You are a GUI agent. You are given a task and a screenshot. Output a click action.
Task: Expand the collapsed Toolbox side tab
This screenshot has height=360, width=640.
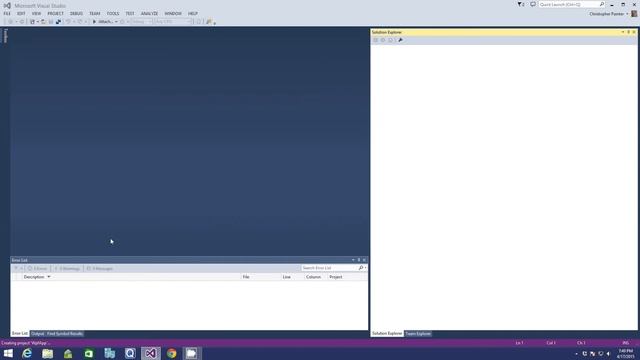click(x=5, y=36)
